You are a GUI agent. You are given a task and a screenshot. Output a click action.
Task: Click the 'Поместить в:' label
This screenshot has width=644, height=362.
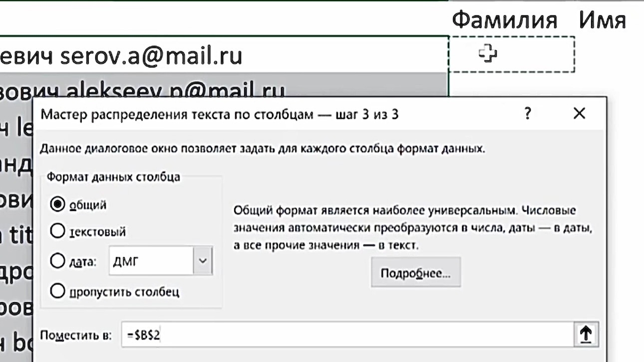(76, 335)
